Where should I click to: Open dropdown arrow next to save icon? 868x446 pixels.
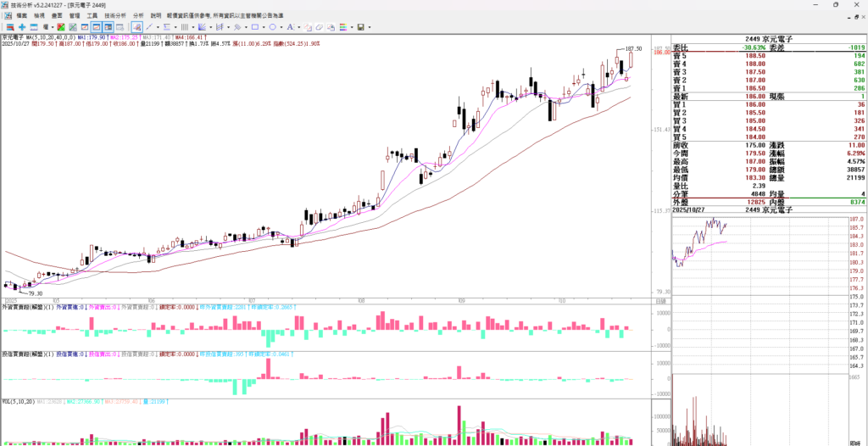(370, 27)
